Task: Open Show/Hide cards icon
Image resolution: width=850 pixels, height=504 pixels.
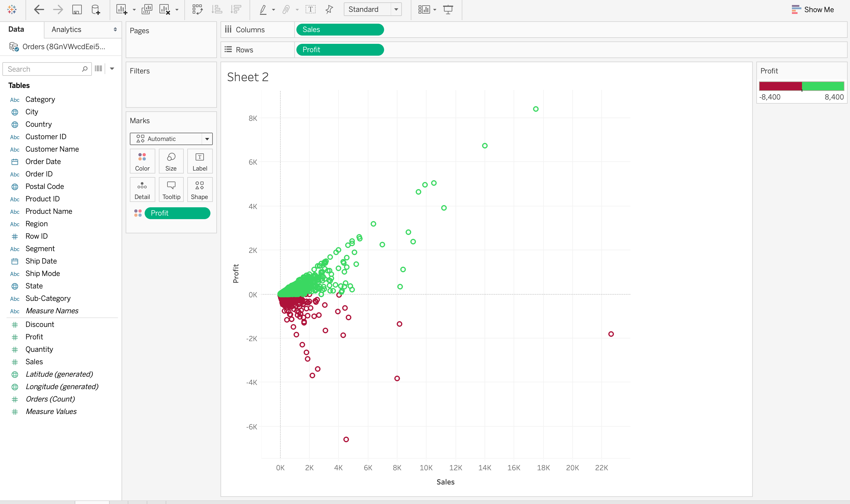Action: [424, 9]
